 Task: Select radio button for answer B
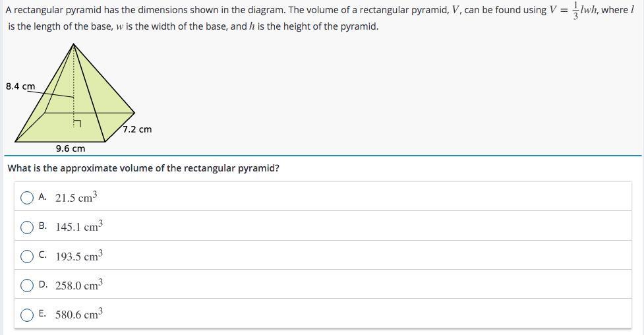pyautogui.click(x=27, y=228)
